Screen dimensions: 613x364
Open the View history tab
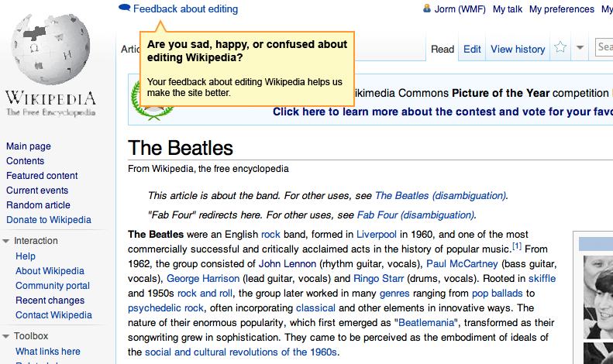pos(518,49)
